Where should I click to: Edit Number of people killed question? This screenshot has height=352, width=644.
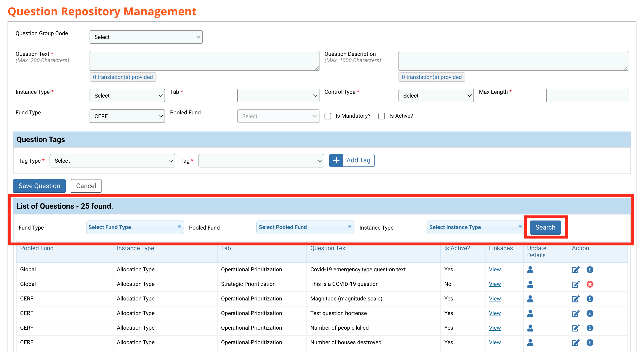tap(576, 328)
